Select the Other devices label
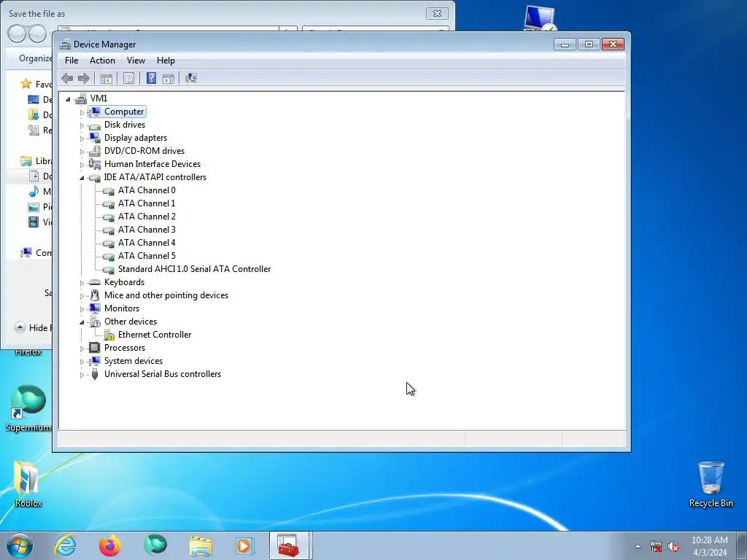 (131, 322)
